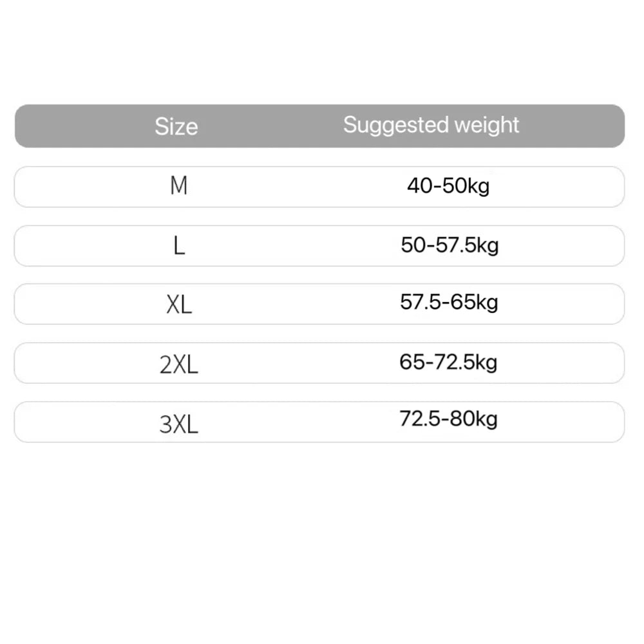Select the 57.5-65kg weight value
Viewport: 644px width, 644px height.
449,302
